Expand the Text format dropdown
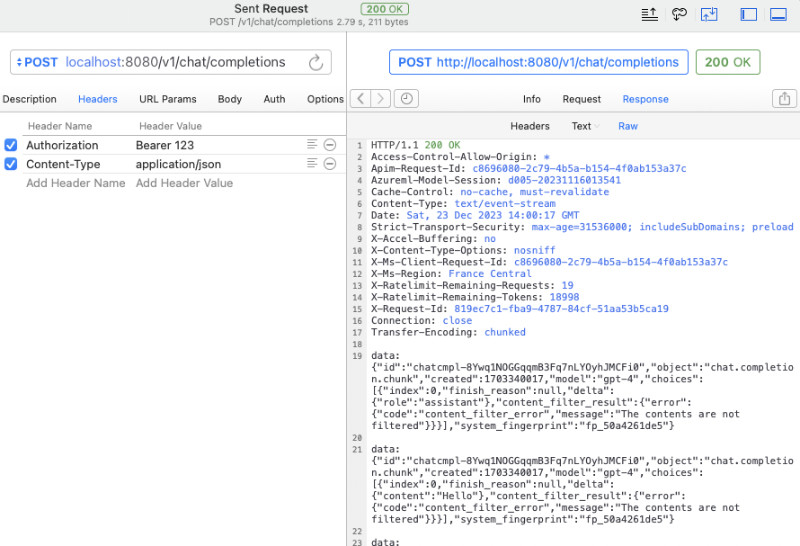 585,126
